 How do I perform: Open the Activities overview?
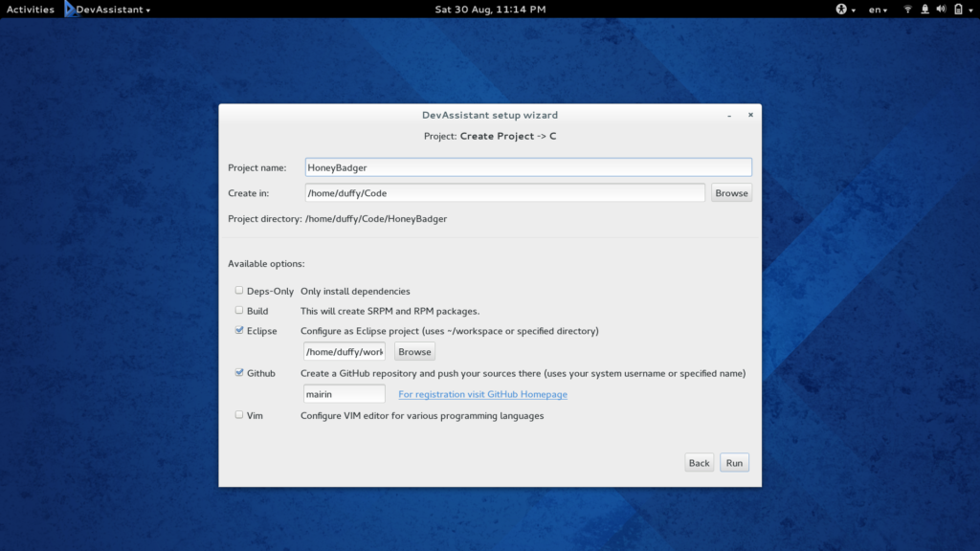30,10
